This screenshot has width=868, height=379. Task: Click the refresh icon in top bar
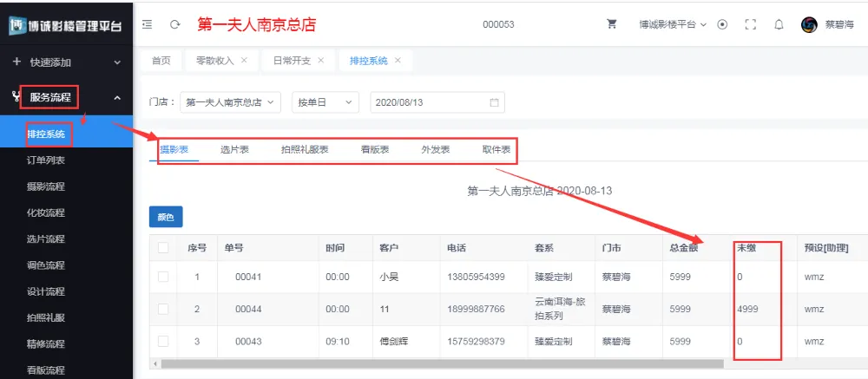(174, 24)
